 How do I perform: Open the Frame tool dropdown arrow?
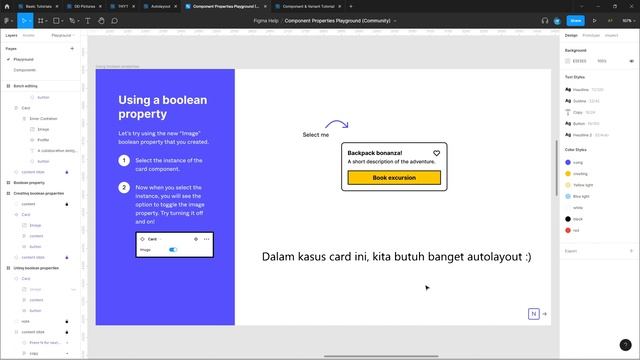tap(47, 21)
